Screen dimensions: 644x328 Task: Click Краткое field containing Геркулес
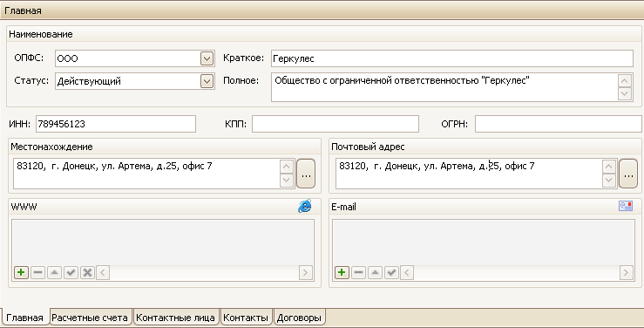click(451, 58)
